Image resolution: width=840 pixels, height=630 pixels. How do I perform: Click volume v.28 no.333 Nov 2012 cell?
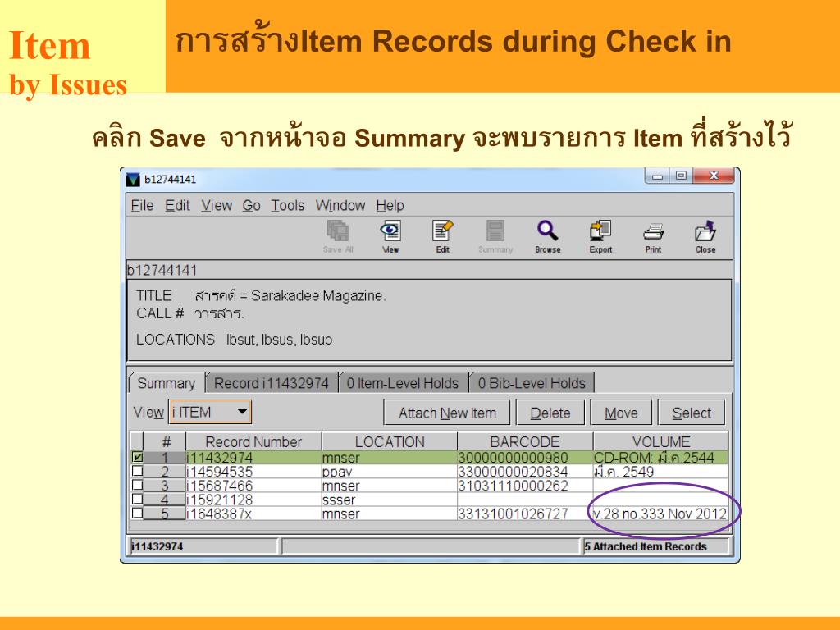(660, 514)
